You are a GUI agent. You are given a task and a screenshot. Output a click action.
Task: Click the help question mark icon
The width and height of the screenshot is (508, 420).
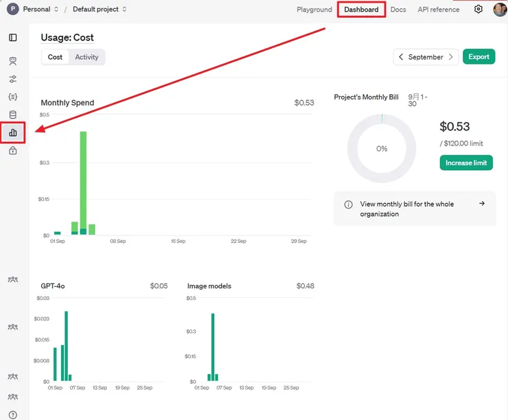click(13, 415)
